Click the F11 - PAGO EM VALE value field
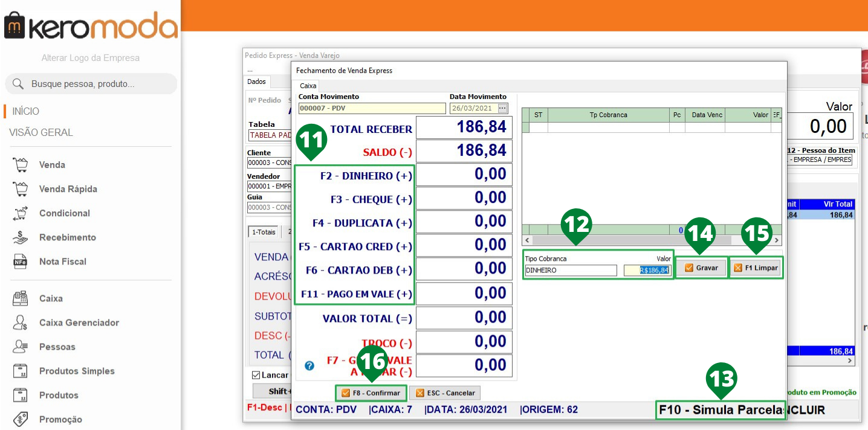 (x=464, y=294)
